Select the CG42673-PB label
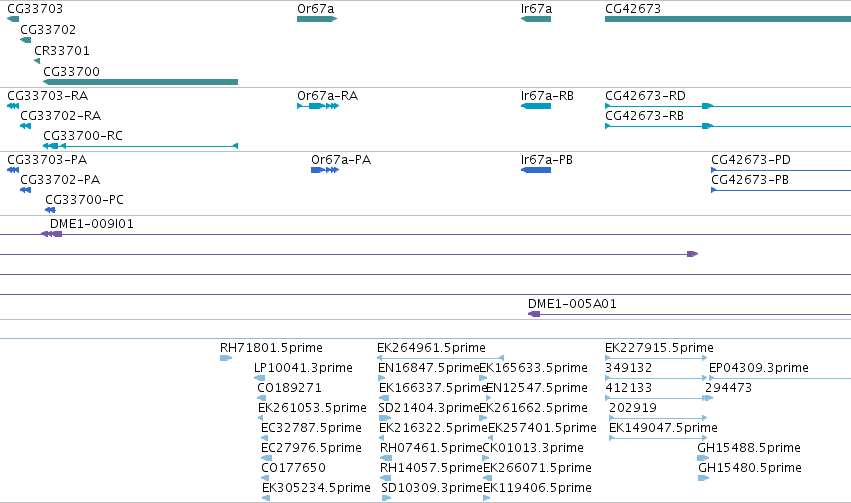Viewport: 851px width, 503px height. click(750, 180)
